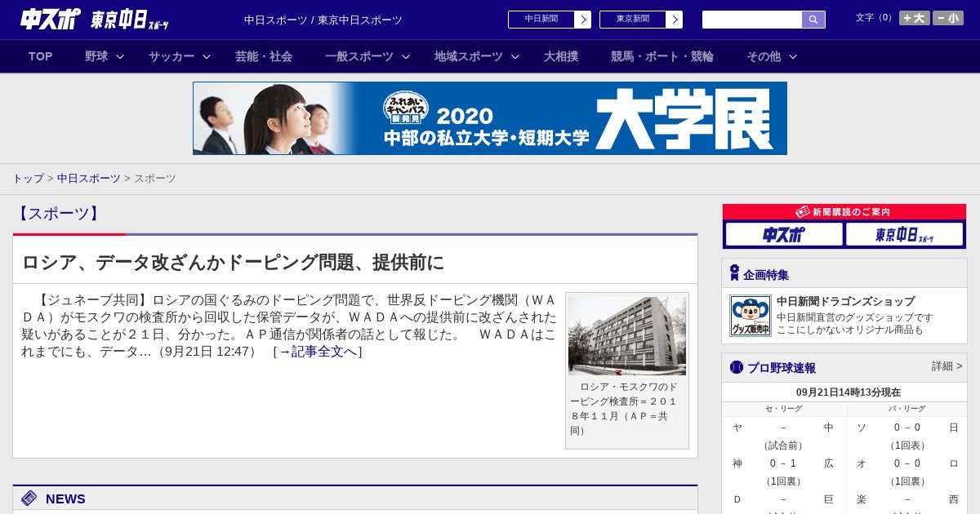This screenshot has height=514, width=980.
Task: Click the 東京中日スポーツ subscription button
Action: (x=905, y=234)
